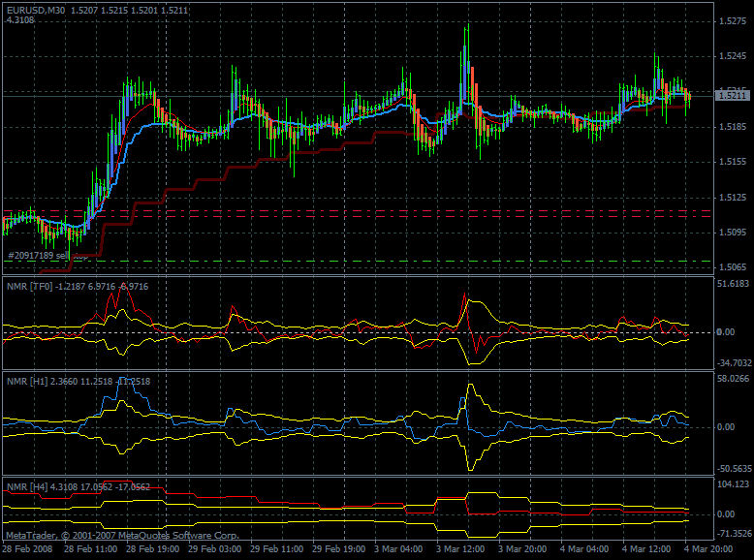Click the 29 Feb 03:00 time label

point(214,549)
